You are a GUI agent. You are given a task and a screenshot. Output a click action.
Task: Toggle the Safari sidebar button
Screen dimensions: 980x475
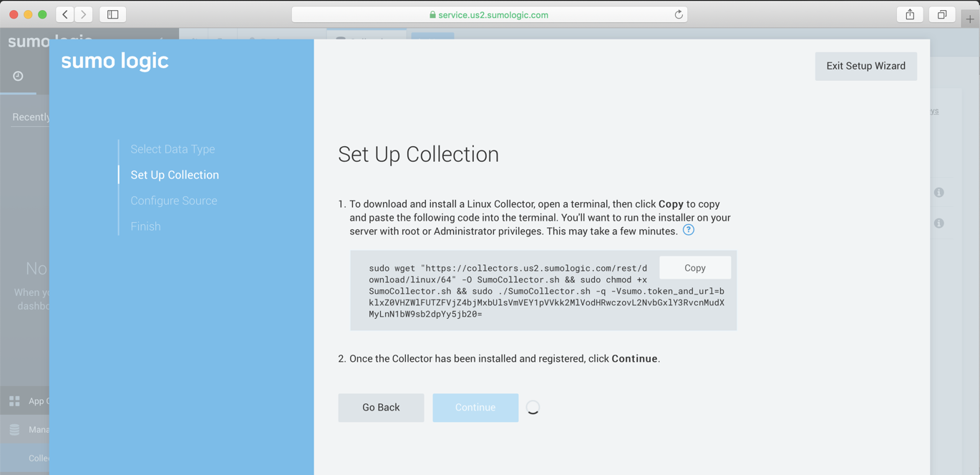(x=113, y=14)
